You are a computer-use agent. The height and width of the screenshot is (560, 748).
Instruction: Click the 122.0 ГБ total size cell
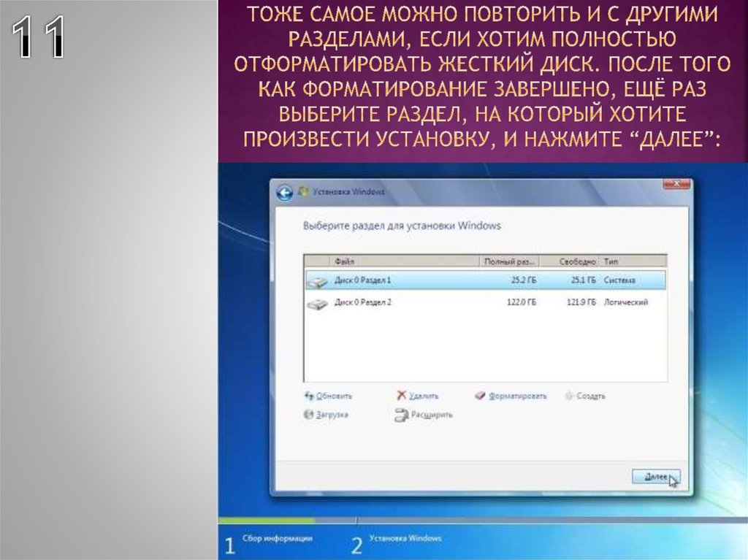[x=521, y=302]
